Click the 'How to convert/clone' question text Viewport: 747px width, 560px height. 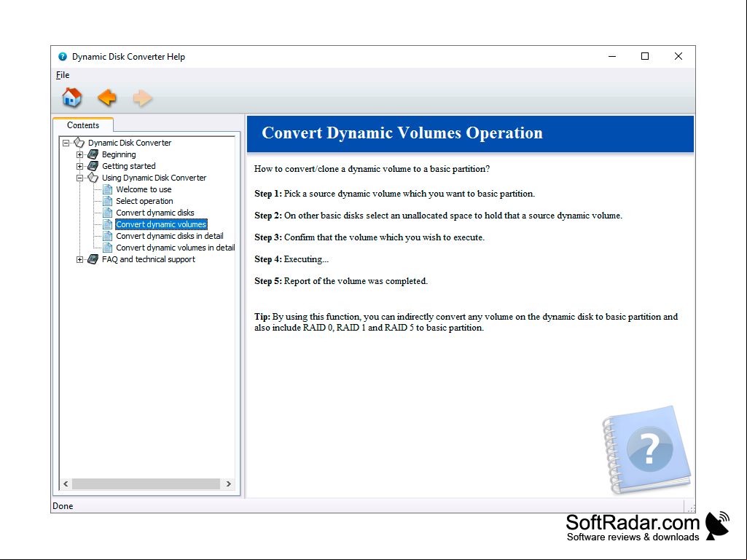(372, 169)
